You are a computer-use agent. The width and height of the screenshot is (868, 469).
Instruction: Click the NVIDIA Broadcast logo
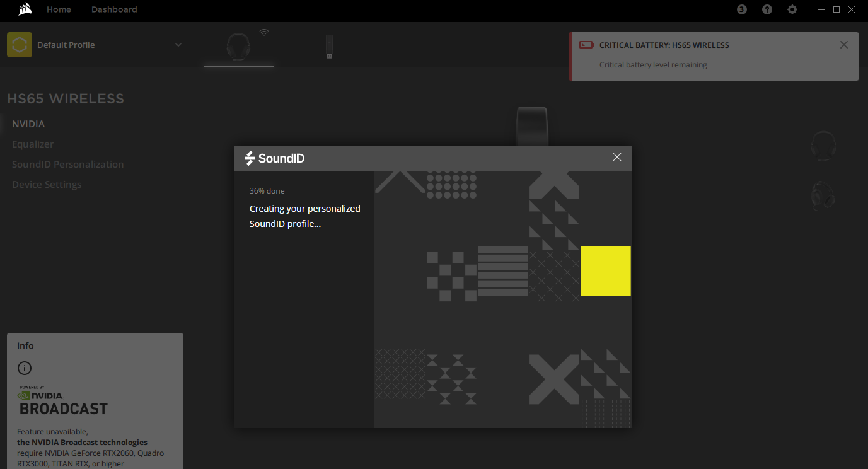point(62,401)
